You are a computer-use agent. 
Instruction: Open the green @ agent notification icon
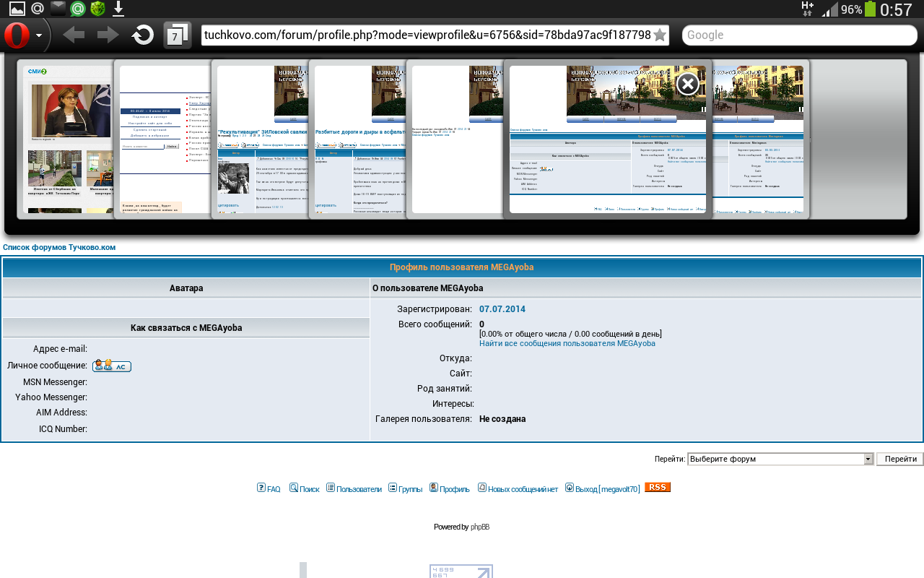[78, 9]
